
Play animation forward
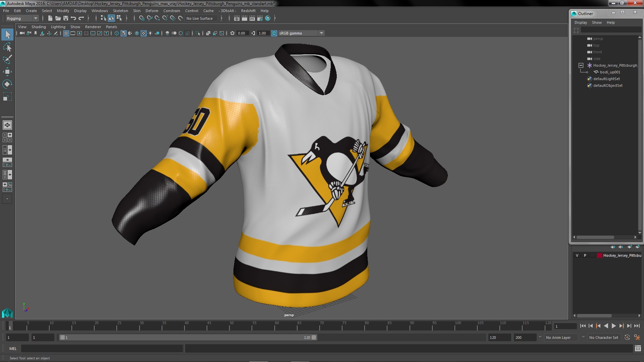(x=613, y=326)
